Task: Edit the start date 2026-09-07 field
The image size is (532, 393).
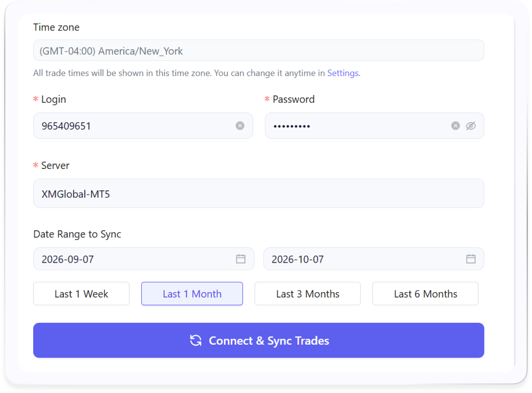Action: (x=144, y=259)
